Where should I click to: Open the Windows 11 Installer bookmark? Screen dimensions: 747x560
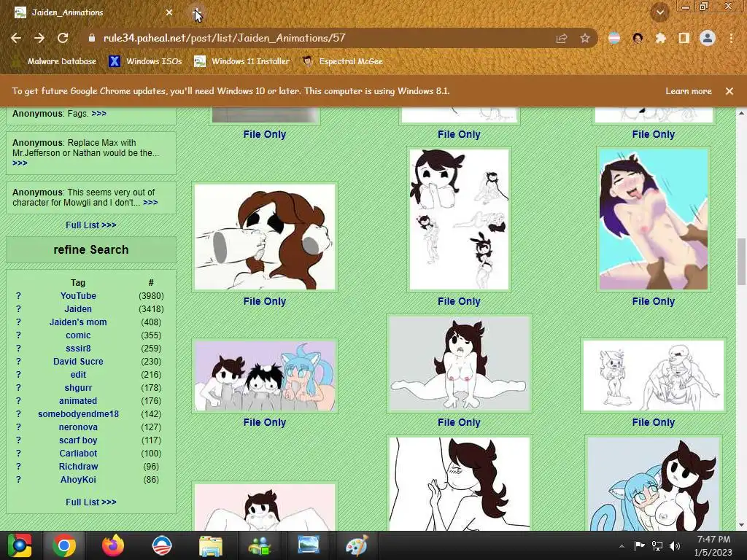point(241,61)
